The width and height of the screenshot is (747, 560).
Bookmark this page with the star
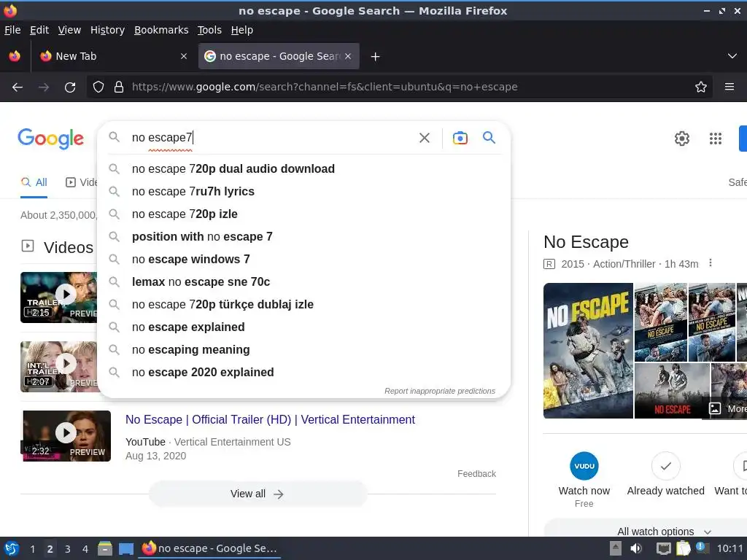(701, 87)
